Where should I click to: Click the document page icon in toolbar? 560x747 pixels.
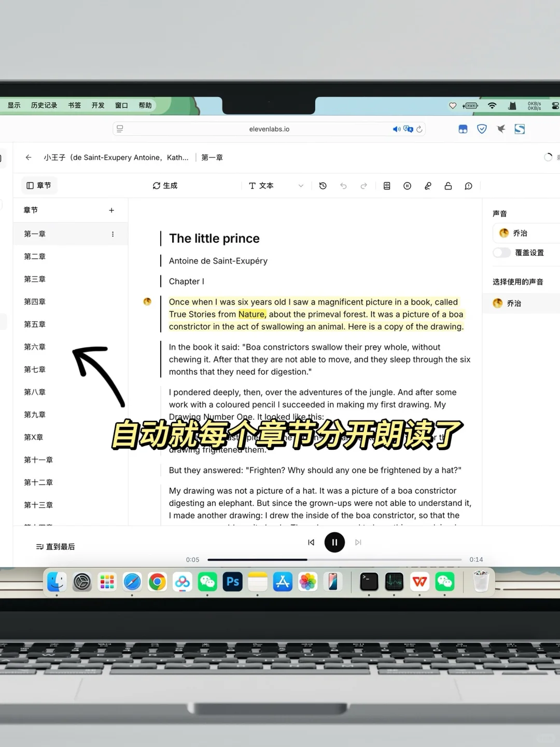click(x=387, y=186)
